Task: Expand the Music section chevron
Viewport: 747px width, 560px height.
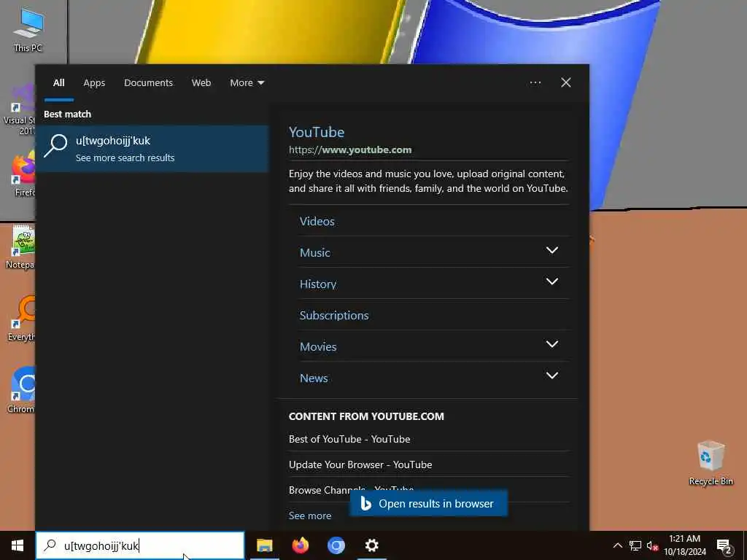Action: coord(552,251)
